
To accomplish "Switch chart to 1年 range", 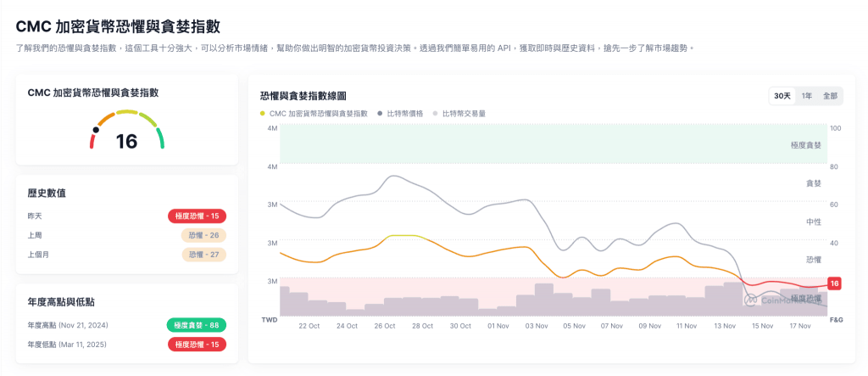I will click(x=806, y=96).
